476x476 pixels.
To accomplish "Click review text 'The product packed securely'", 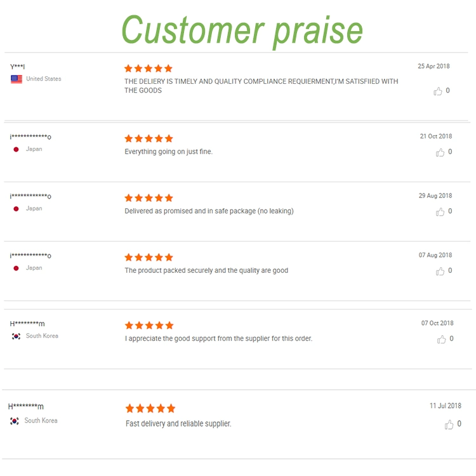I will [x=206, y=270].
